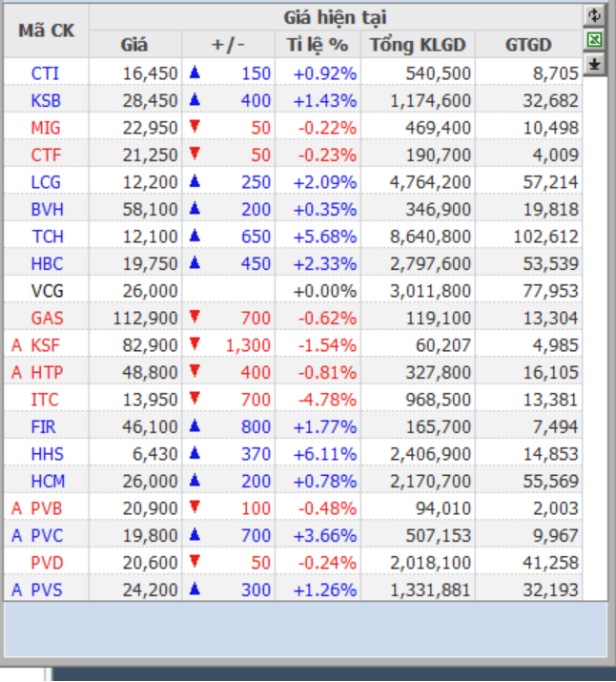Open stock code GAS

[47, 318]
